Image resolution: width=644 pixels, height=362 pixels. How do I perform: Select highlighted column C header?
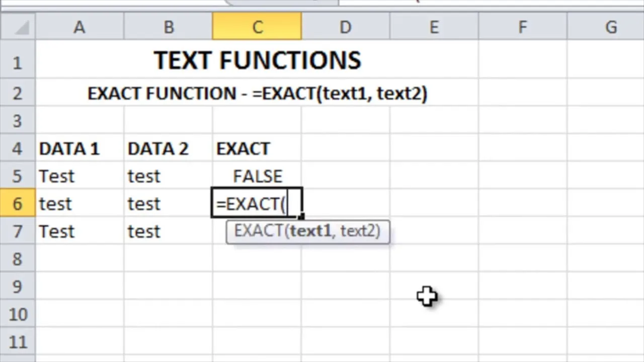pos(257,27)
